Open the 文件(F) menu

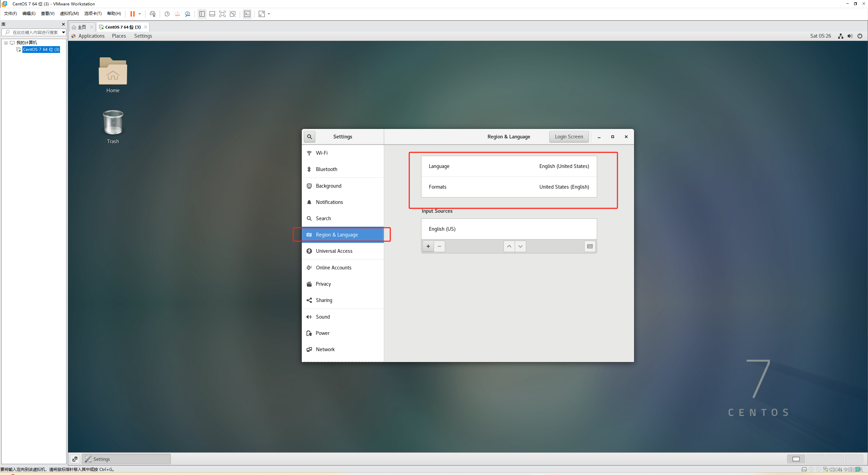(11, 14)
